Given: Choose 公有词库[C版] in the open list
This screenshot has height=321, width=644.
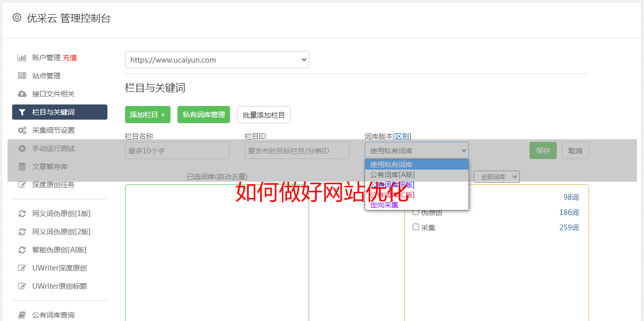Looking at the screenshot, I should click(417, 195).
